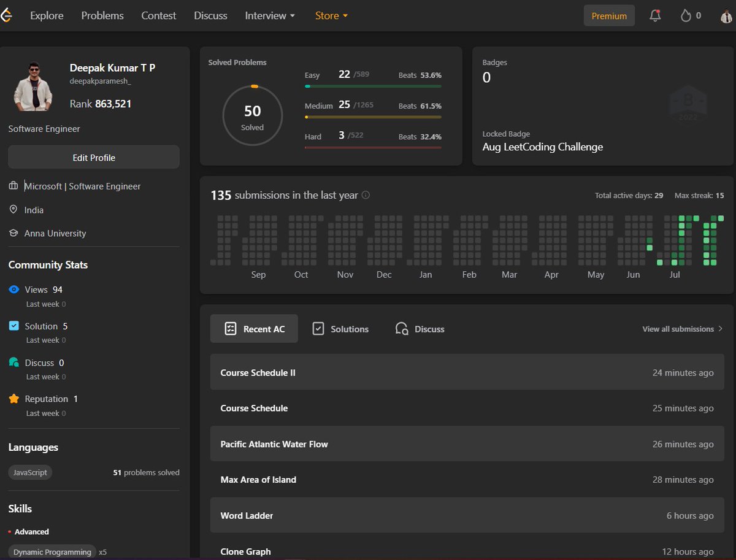The height and width of the screenshot is (560, 736).
Task: Click the Rank 863,521 text
Action: click(x=101, y=104)
